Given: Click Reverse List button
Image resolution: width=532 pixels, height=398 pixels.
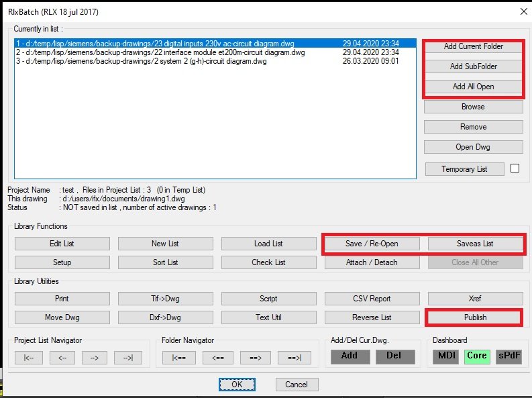Looking at the screenshot, I should 372,317.
